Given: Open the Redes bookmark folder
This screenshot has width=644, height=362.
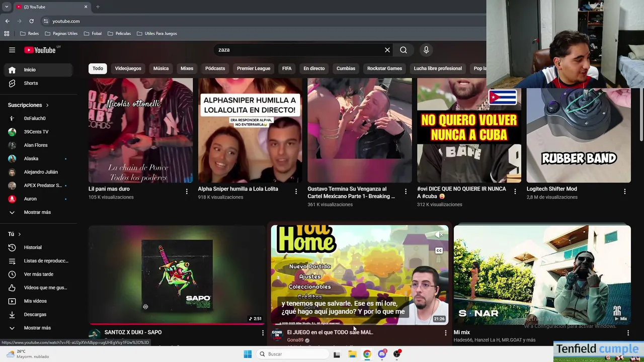Looking at the screenshot, I should [30, 33].
